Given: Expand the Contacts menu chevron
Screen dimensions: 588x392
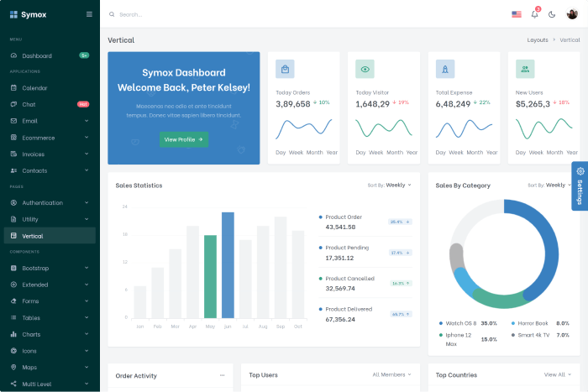Looking at the screenshot, I should pyautogui.click(x=87, y=170).
